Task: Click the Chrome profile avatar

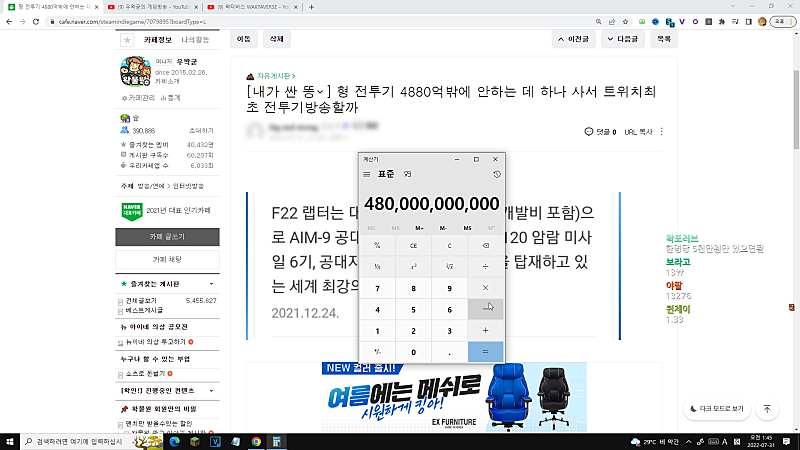Action: [x=762, y=22]
